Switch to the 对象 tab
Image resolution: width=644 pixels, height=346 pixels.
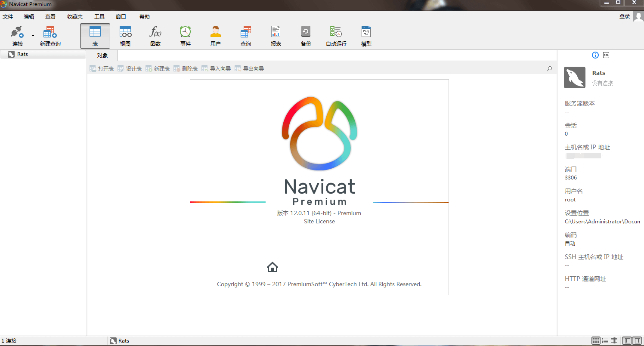[102, 56]
